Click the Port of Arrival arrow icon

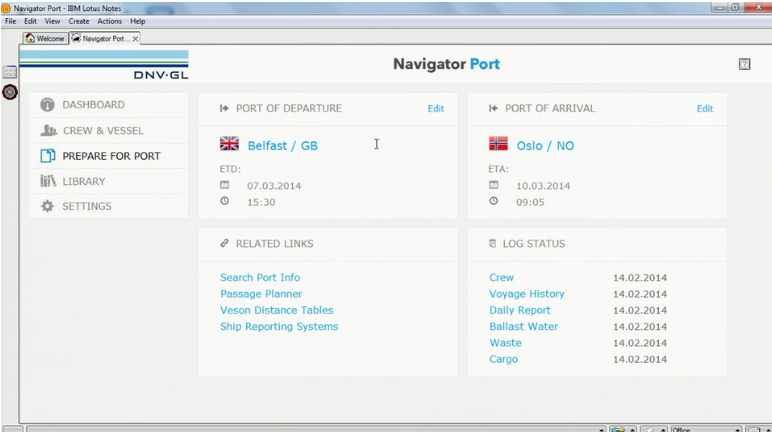click(493, 108)
